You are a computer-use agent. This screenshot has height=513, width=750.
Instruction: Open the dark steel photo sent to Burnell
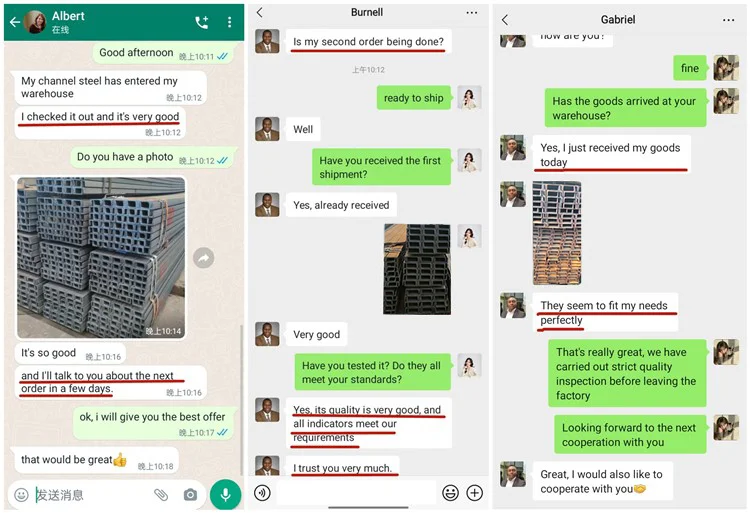[x=417, y=269]
